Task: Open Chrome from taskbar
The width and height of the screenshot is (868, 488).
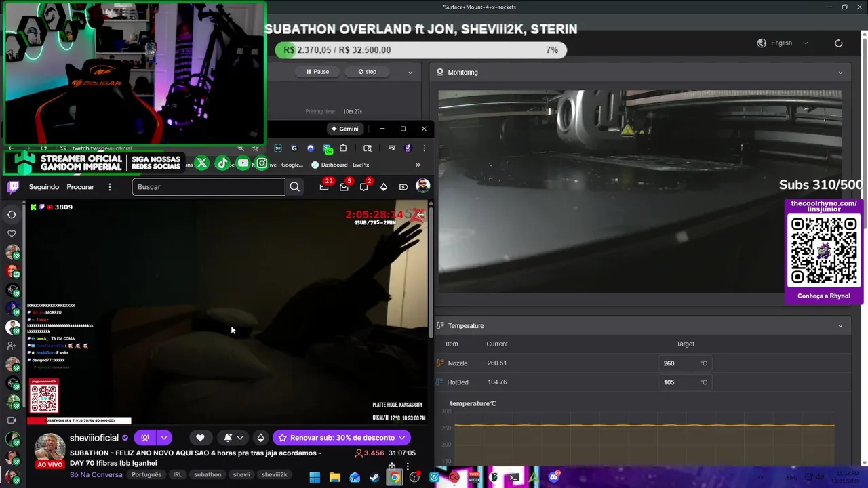Action: pos(394,477)
